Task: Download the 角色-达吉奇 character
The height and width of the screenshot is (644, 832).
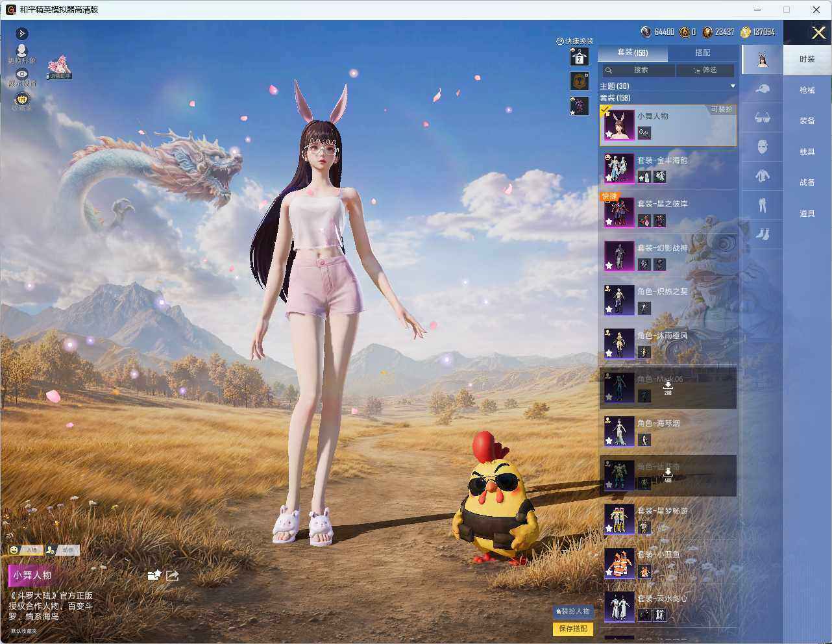Action: pyautogui.click(x=668, y=475)
